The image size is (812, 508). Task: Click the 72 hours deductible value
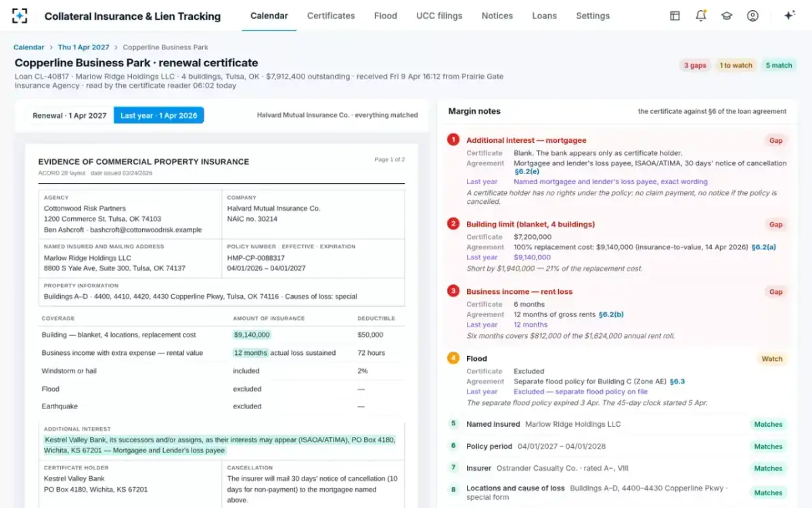(371, 353)
